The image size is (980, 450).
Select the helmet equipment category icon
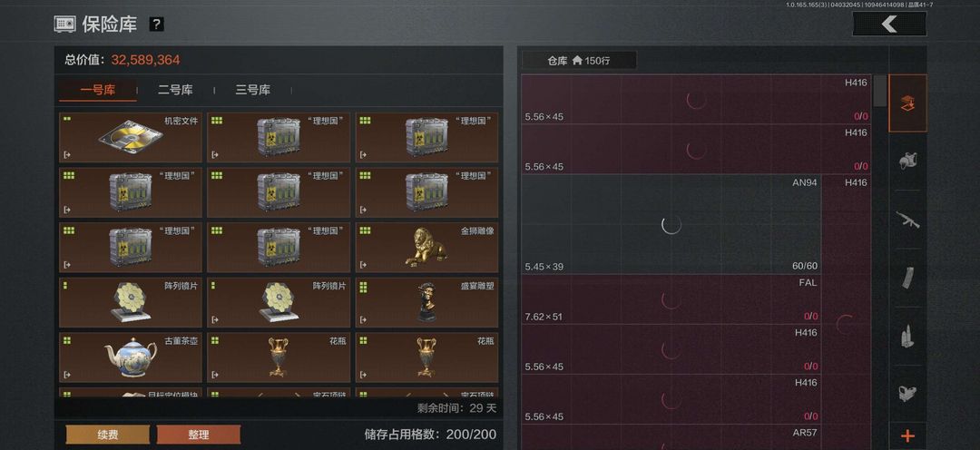coord(907,161)
